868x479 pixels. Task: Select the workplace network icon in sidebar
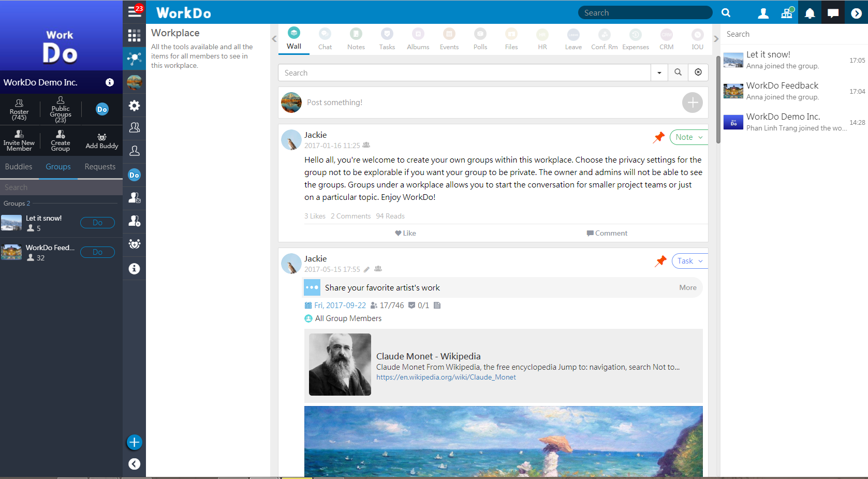135,59
